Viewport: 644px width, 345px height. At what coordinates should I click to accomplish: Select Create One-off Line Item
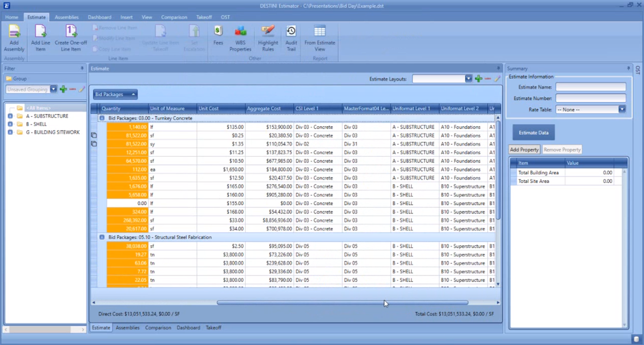pos(71,38)
